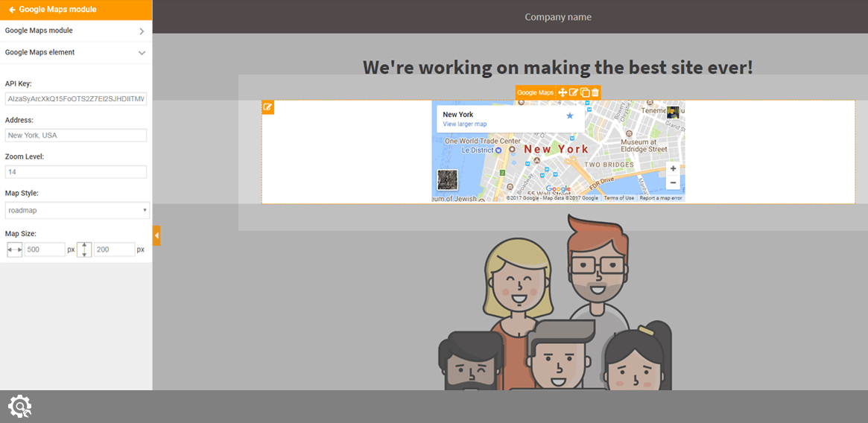Click the edit icon on Google Maps toolbar

(574, 92)
